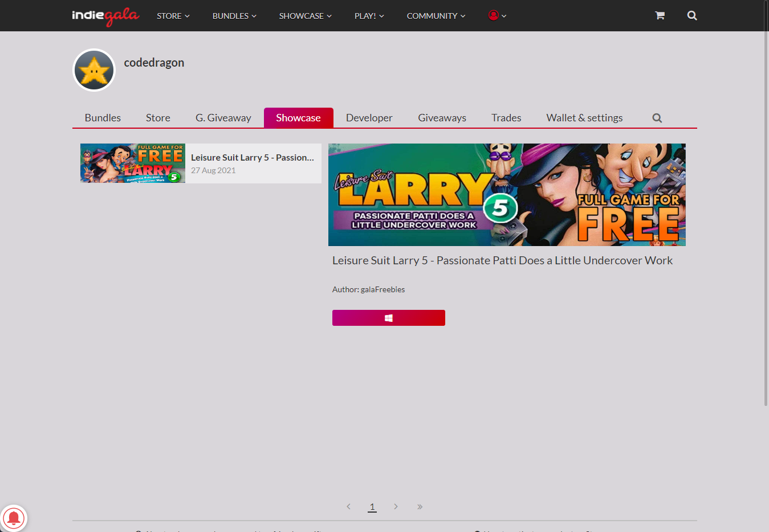This screenshot has width=769, height=532.
Task: Open the codedragon star avatar
Action: tap(94, 70)
